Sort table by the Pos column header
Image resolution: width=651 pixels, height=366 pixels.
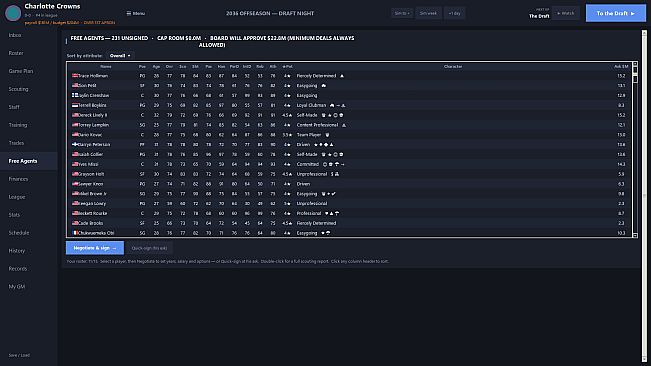point(142,66)
